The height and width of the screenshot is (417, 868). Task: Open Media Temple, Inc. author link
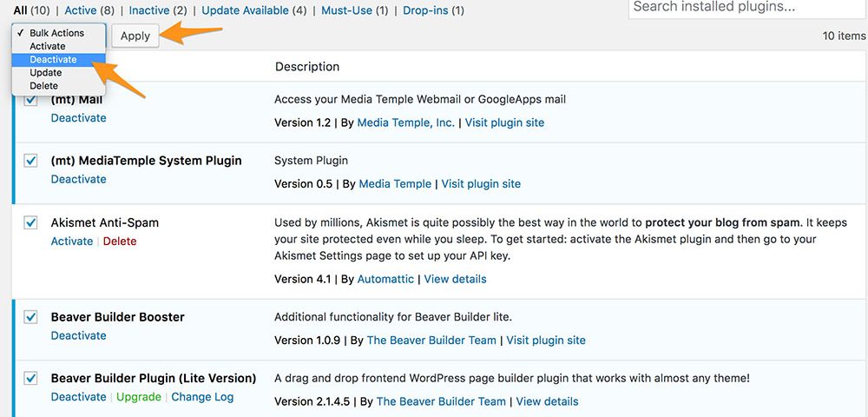405,122
